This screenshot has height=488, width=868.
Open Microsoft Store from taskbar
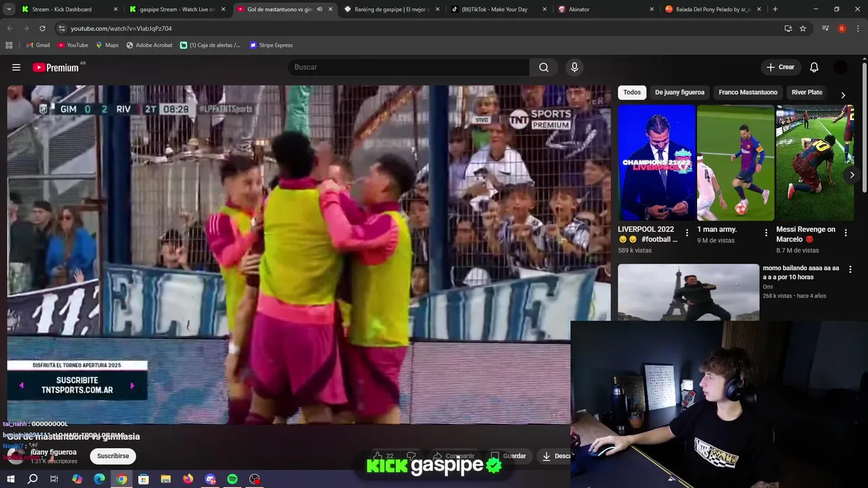pyautogui.click(x=143, y=479)
